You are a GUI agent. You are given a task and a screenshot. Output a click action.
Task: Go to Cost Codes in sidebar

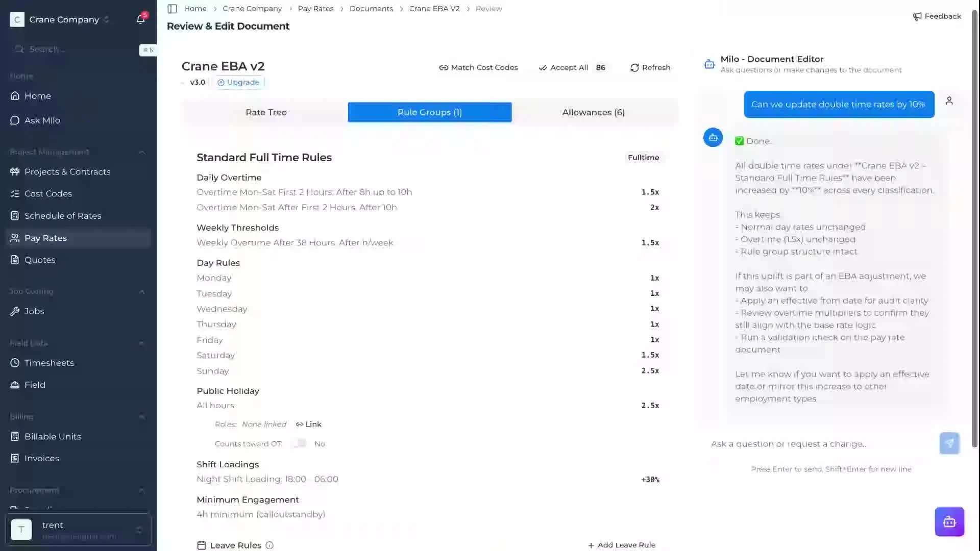48,193
